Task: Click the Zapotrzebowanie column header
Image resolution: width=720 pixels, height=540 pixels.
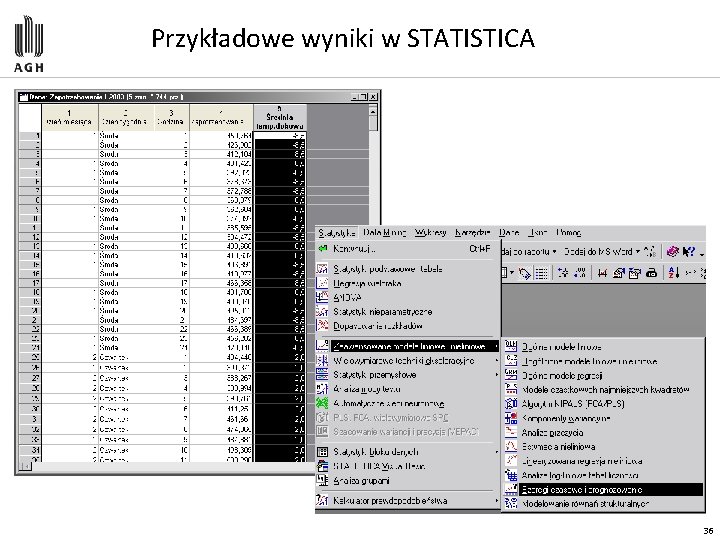Action: tap(221, 118)
